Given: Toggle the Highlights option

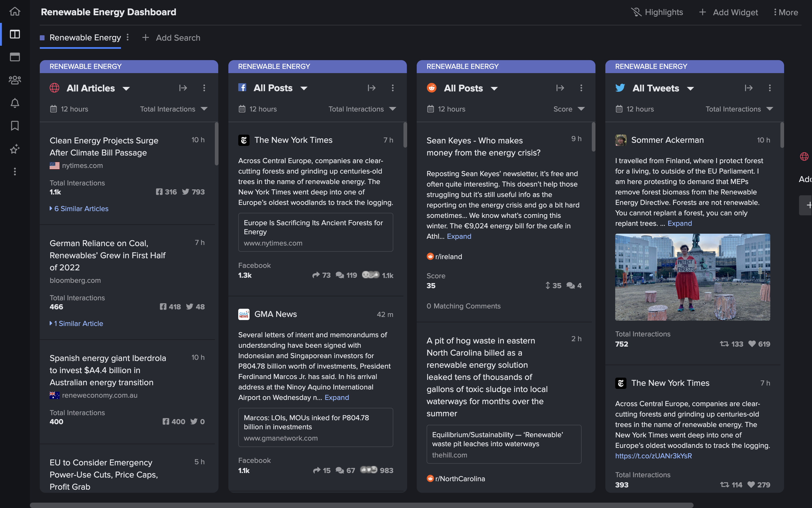Looking at the screenshot, I should pyautogui.click(x=657, y=12).
